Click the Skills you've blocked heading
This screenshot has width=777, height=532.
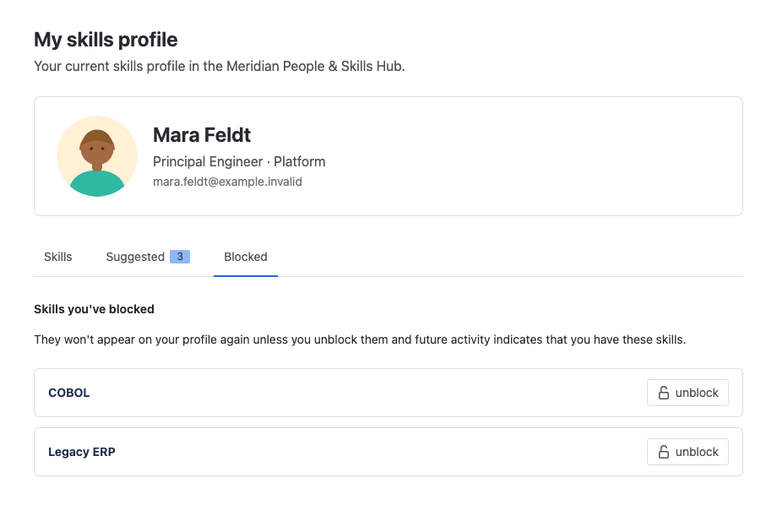click(94, 309)
